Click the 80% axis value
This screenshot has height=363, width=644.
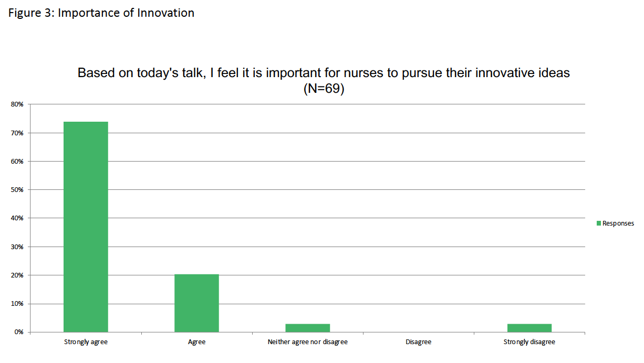tap(17, 104)
